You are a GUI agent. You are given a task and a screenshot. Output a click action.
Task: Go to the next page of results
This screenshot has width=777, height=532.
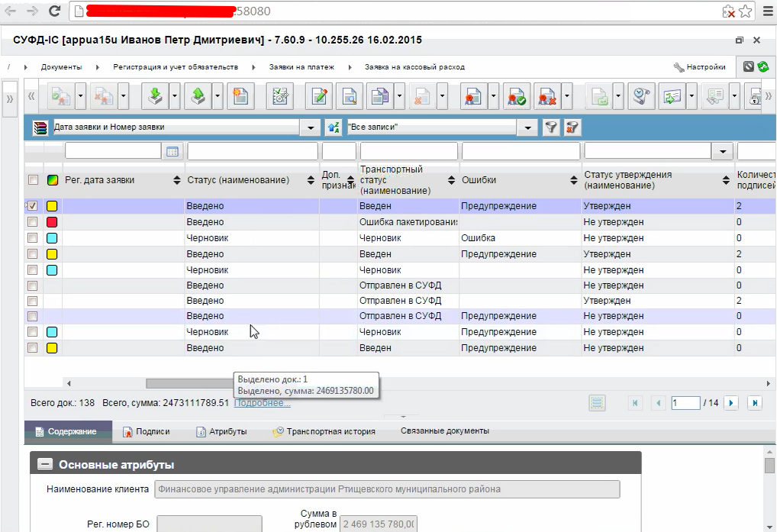click(731, 403)
